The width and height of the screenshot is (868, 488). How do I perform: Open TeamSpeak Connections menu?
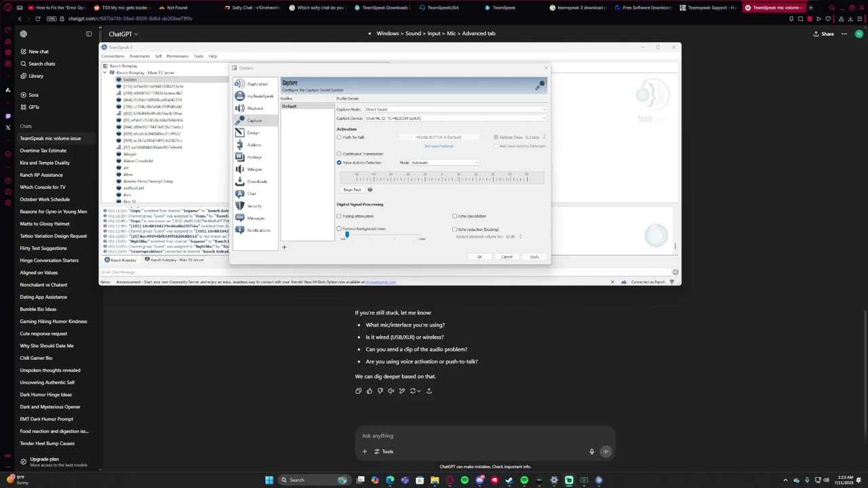coord(113,56)
